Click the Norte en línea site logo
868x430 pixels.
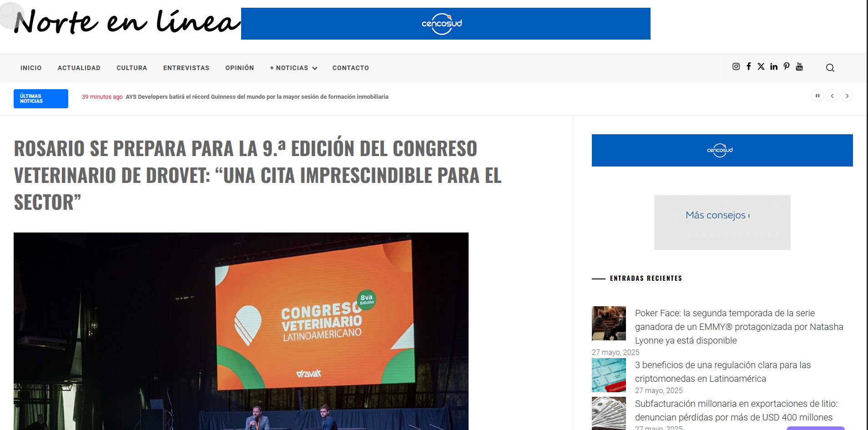pos(127,23)
